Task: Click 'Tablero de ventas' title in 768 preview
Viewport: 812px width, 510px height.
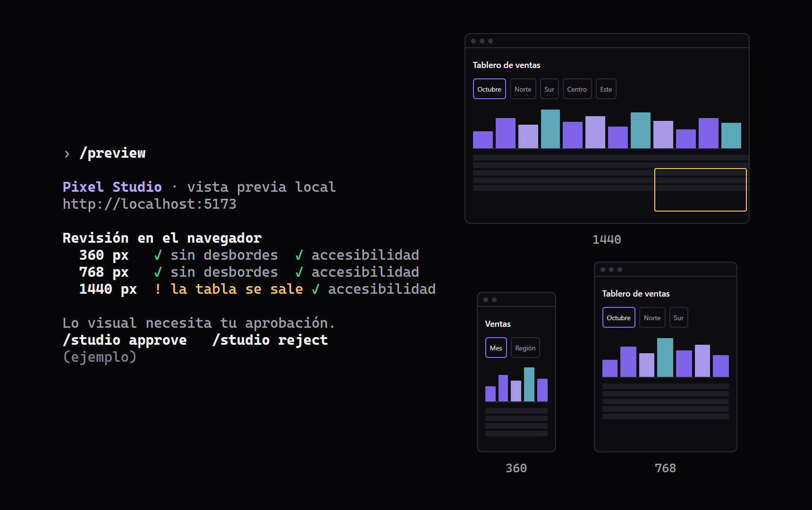Action: point(635,294)
